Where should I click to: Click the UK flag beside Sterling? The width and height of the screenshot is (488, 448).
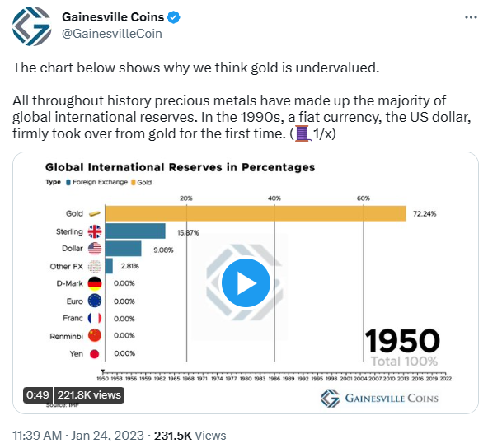95,231
